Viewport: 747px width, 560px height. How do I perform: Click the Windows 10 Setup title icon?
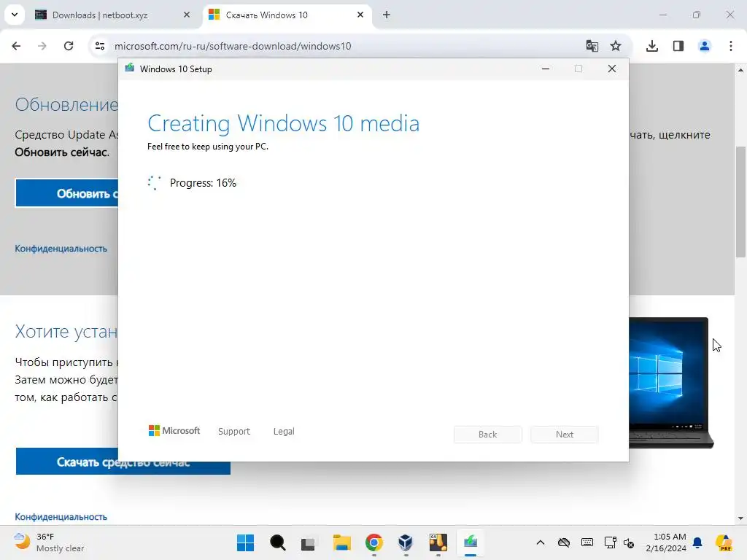[x=130, y=68]
